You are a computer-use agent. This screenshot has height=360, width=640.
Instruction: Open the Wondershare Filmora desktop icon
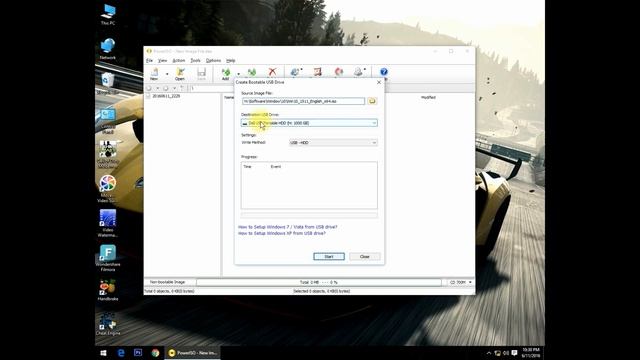point(108,258)
